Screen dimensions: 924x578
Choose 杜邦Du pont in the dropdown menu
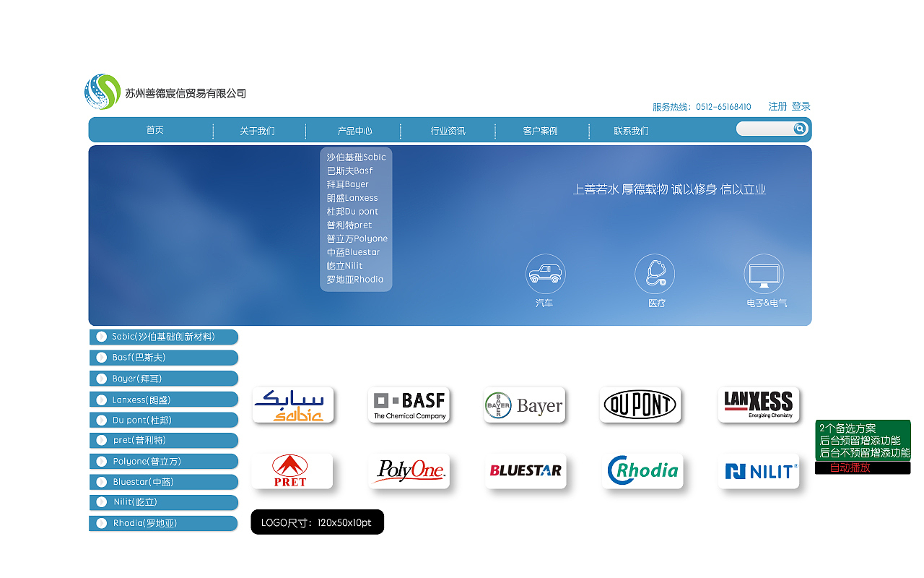pyautogui.click(x=352, y=212)
